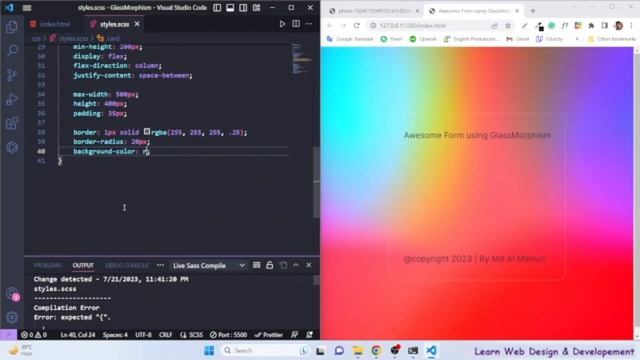Image resolution: width=640 pixels, height=360 pixels.
Task: Go back in Chrome
Action: point(330,25)
